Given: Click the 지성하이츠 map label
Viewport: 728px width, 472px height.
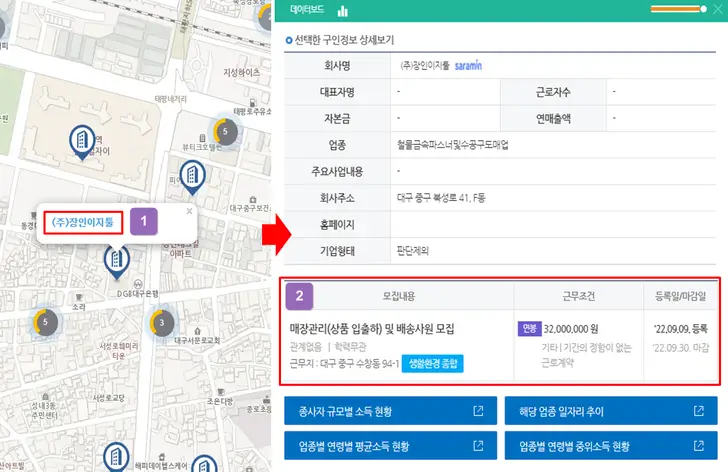Looking at the screenshot, I should pyautogui.click(x=241, y=72).
